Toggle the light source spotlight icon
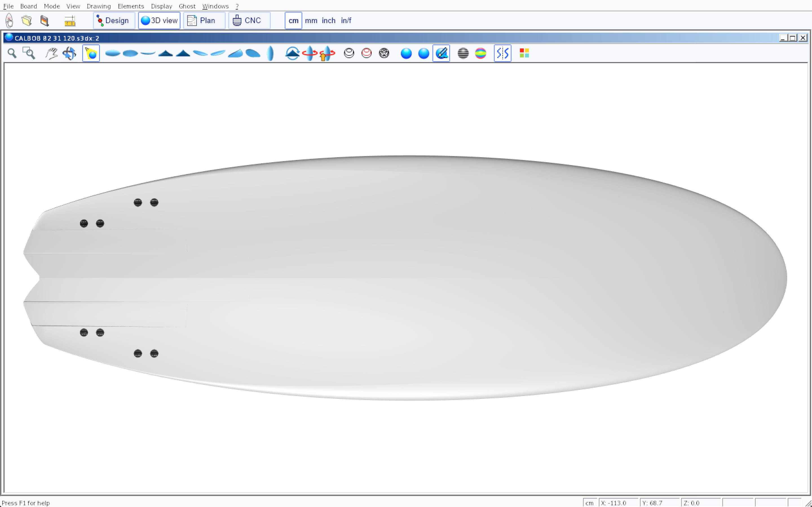Screen dimensions: 812x507 pyautogui.click(x=91, y=53)
